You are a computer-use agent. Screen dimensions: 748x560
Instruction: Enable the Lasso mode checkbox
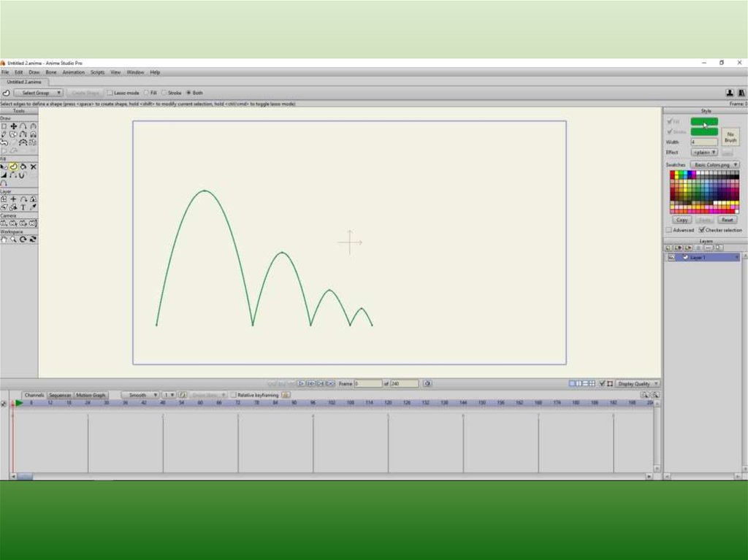[110, 93]
